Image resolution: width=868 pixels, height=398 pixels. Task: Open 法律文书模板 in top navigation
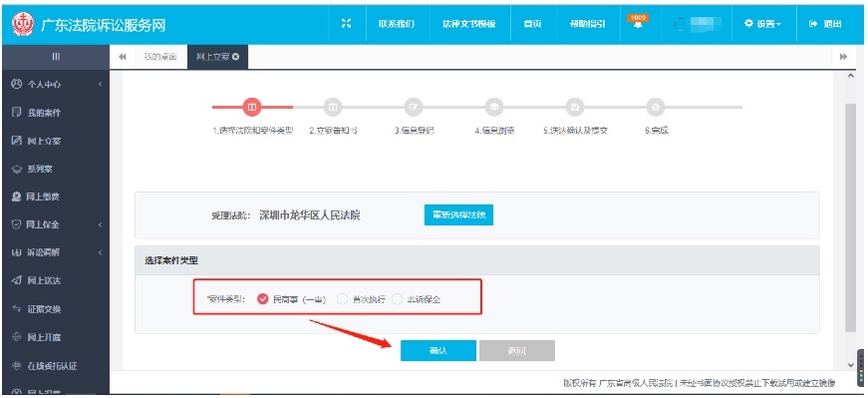(x=468, y=24)
